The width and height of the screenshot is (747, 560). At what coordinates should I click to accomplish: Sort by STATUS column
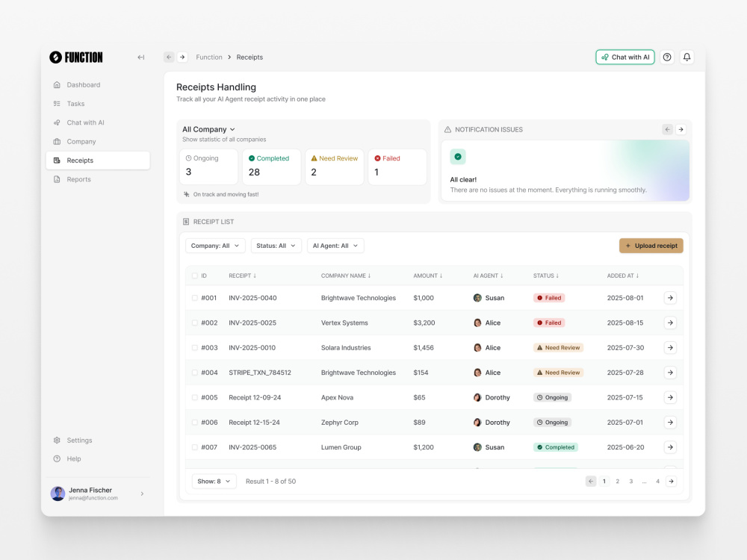(546, 276)
